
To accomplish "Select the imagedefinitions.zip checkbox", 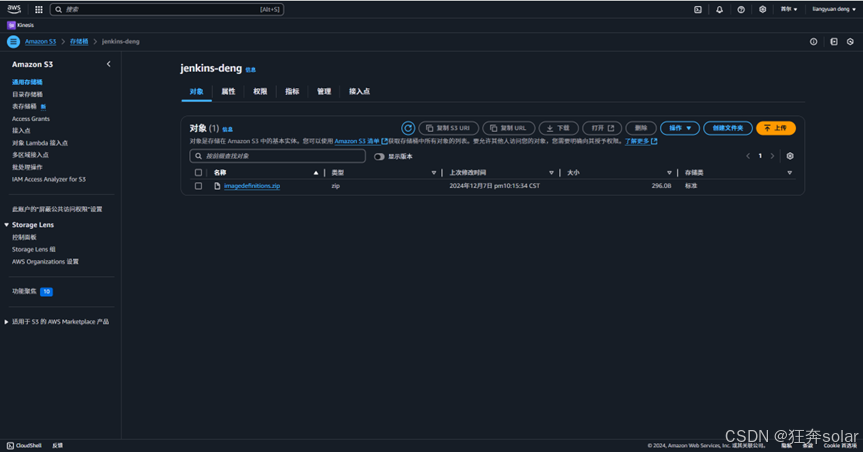I will (x=198, y=186).
